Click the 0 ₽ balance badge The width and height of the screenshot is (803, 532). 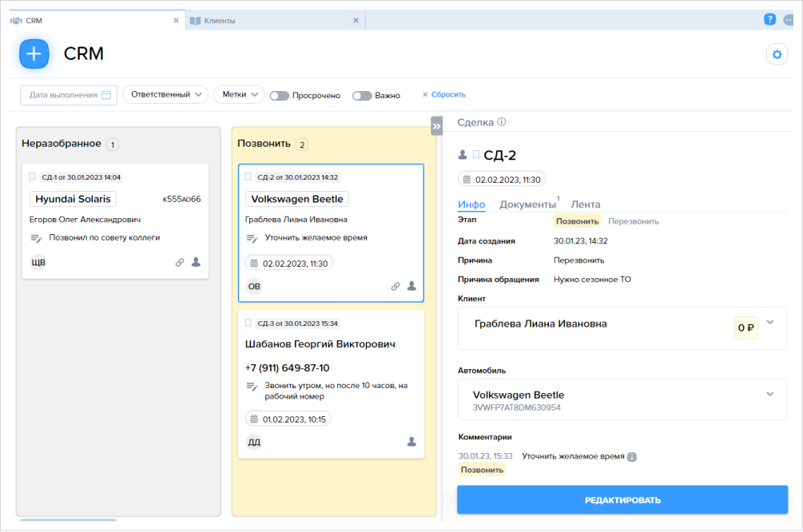coord(745,328)
